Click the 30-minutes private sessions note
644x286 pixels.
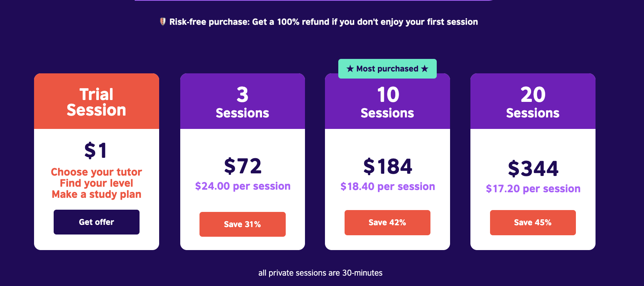point(320,273)
